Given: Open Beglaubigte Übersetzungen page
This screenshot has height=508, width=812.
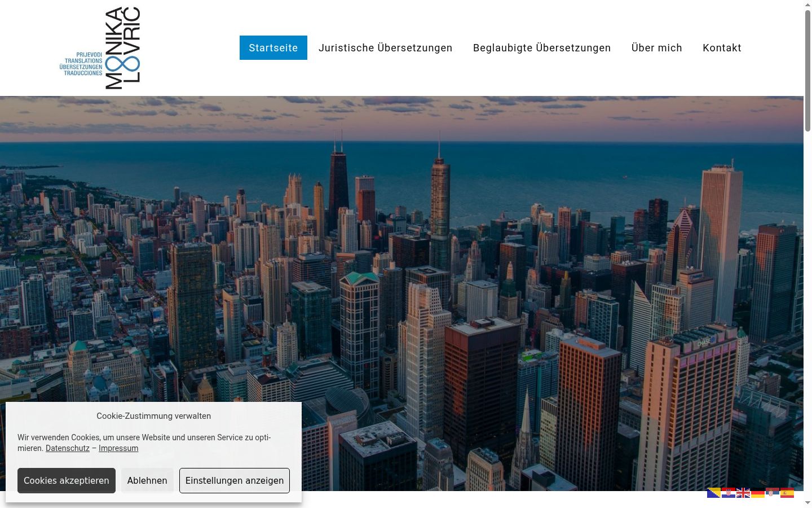Looking at the screenshot, I should pos(542,48).
